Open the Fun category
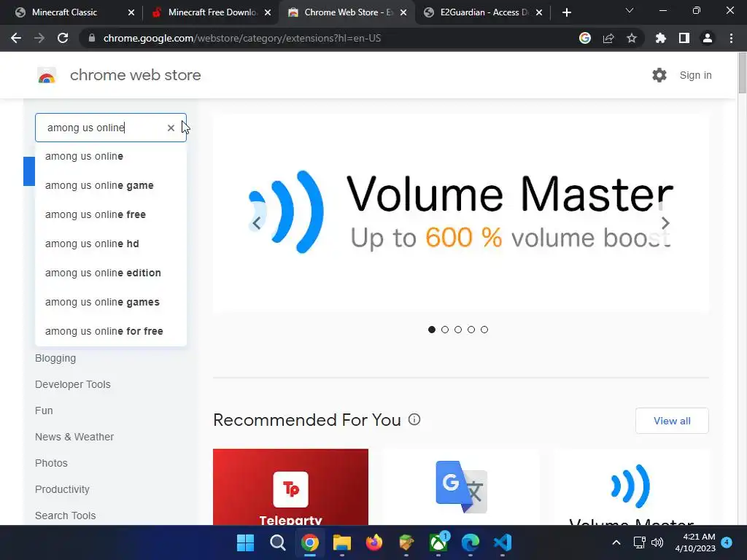The image size is (747, 560). [44, 411]
